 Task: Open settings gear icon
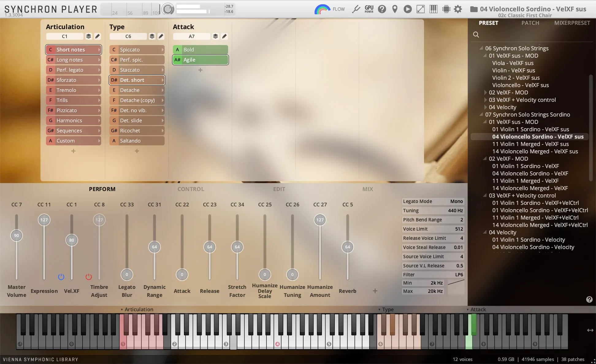(x=458, y=9)
